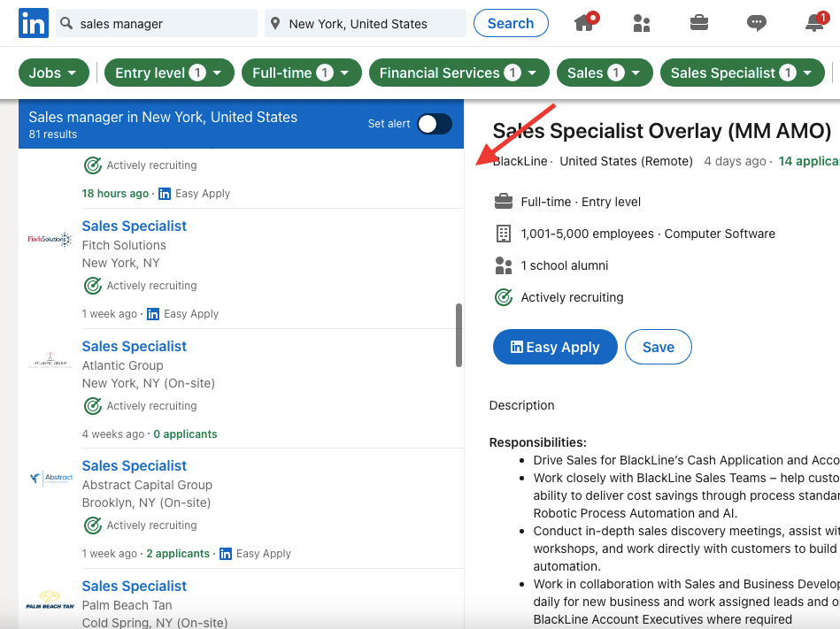Expand the Sales function filter

coord(605,73)
